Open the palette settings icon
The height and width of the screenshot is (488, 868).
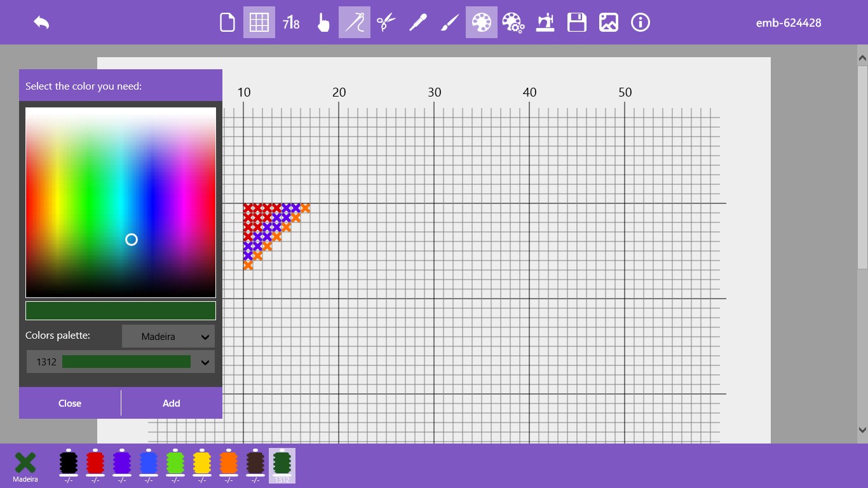[x=513, y=23]
